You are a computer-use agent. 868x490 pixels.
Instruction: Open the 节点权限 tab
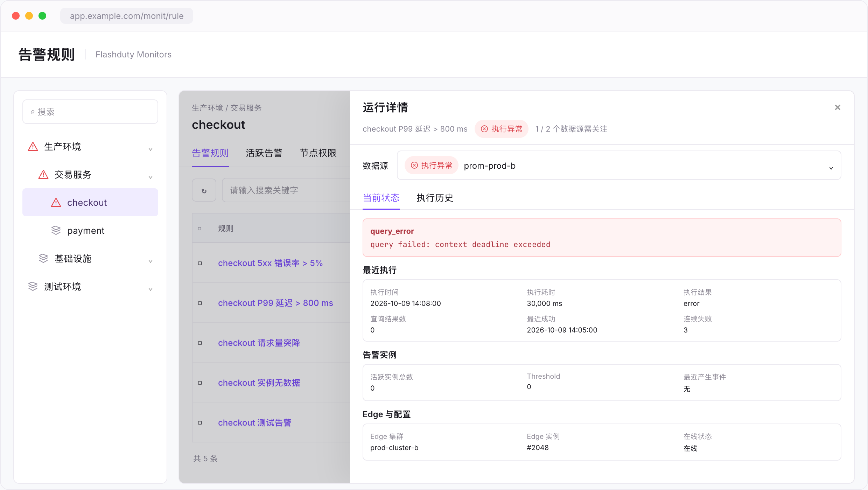[318, 153]
